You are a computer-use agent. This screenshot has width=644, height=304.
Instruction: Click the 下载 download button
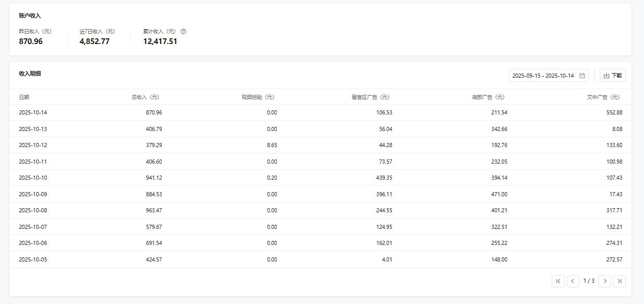612,76
